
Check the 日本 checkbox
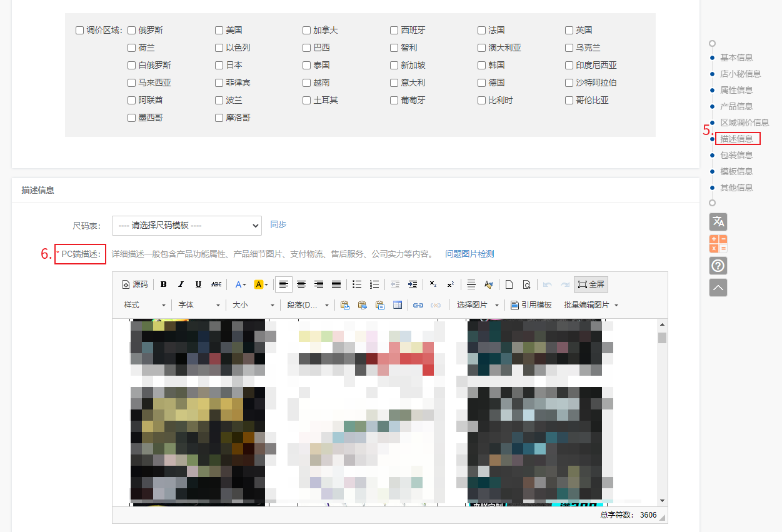[x=219, y=65]
